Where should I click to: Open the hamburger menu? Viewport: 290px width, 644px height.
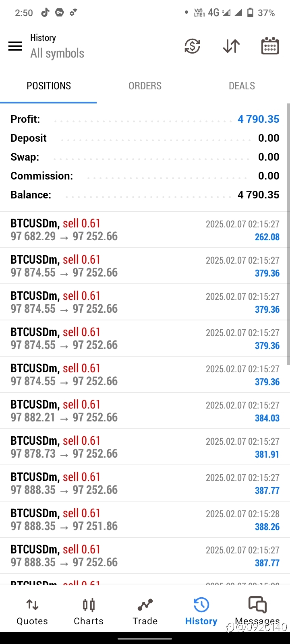15,46
